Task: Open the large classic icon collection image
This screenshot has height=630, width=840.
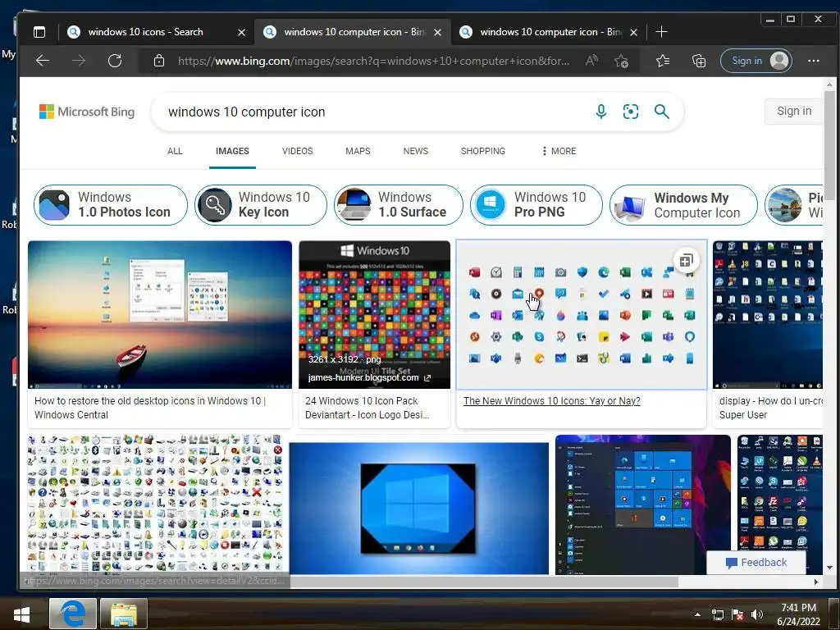Action: pyautogui.click(x=155, y=504)
